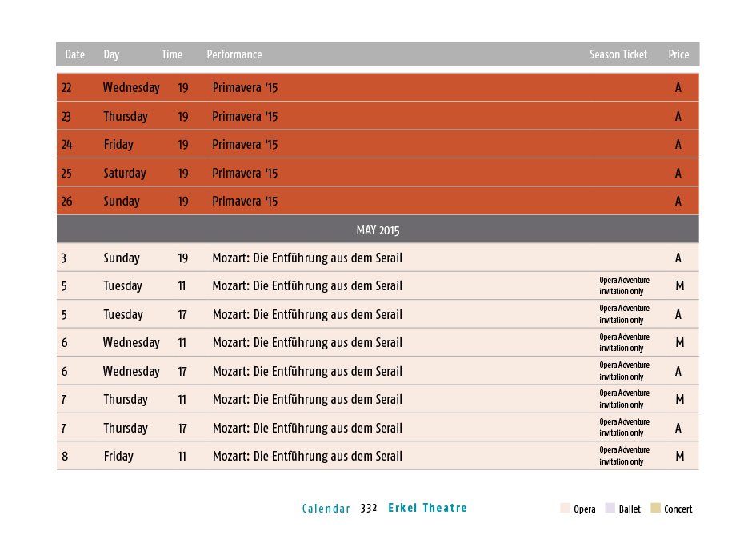Click price A in the Saturday 25 row
Image resolution: width=756 pixels, height=543 pixels.
pyautogui.click(x=678, y=173)
